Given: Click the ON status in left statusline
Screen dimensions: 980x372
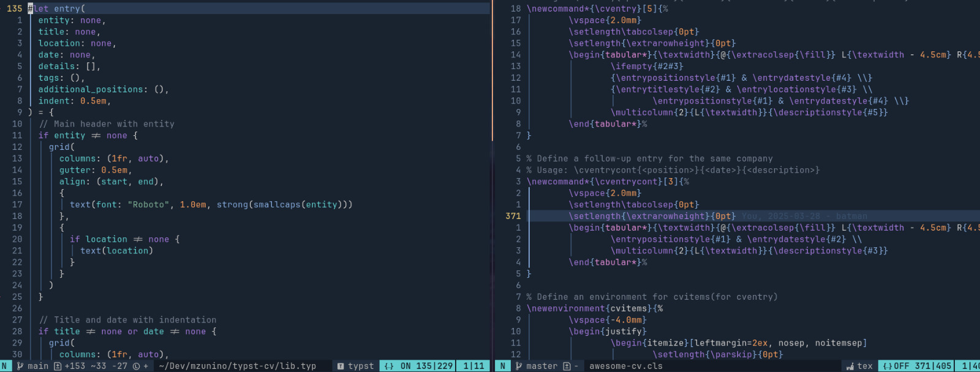Looking at the screenshot, I should (x=405, y=366).
